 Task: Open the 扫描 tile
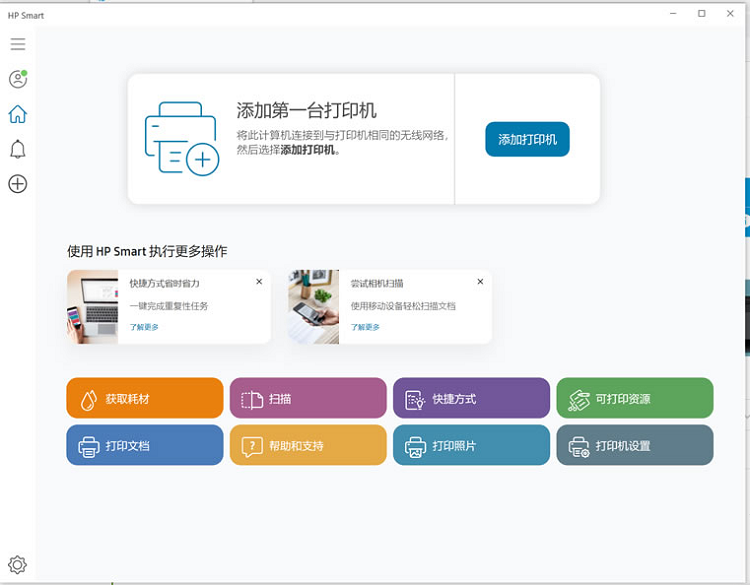coord(308,398)
